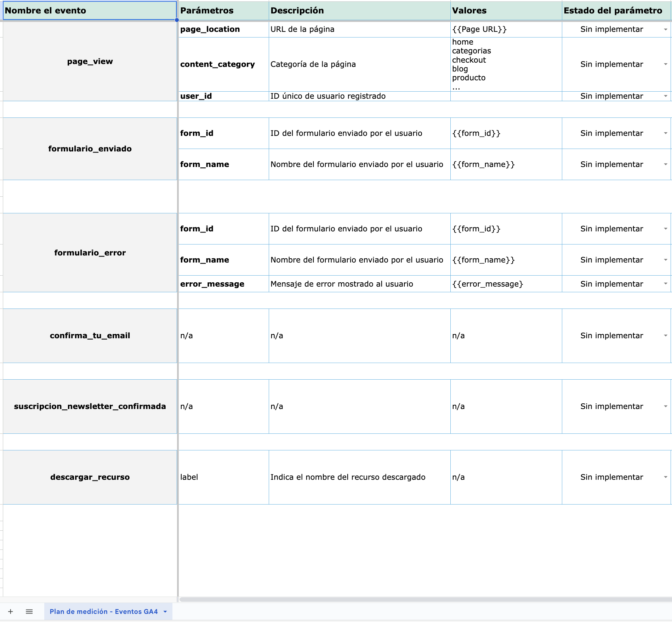Select the 'Categoría de la página' cell
This screenshot has height=622, width=672.
click(360, 64)
